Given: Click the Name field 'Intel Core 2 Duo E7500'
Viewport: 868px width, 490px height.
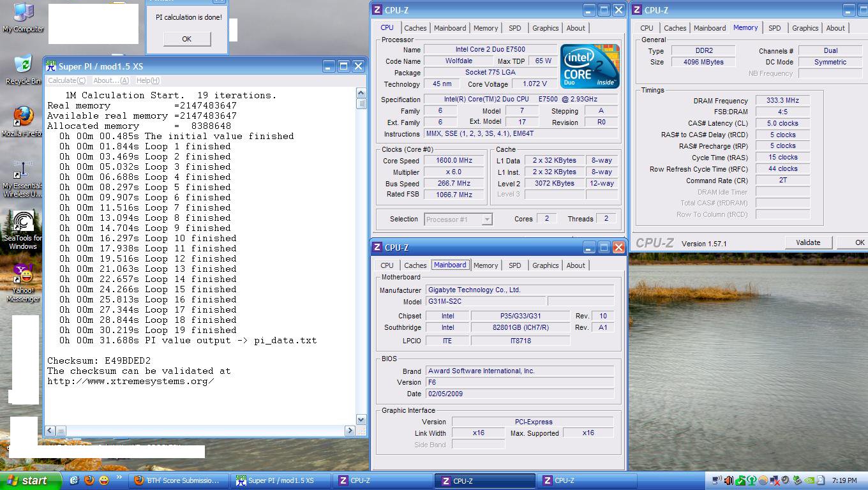Looking at the screenshot, I should click(490, 50).
